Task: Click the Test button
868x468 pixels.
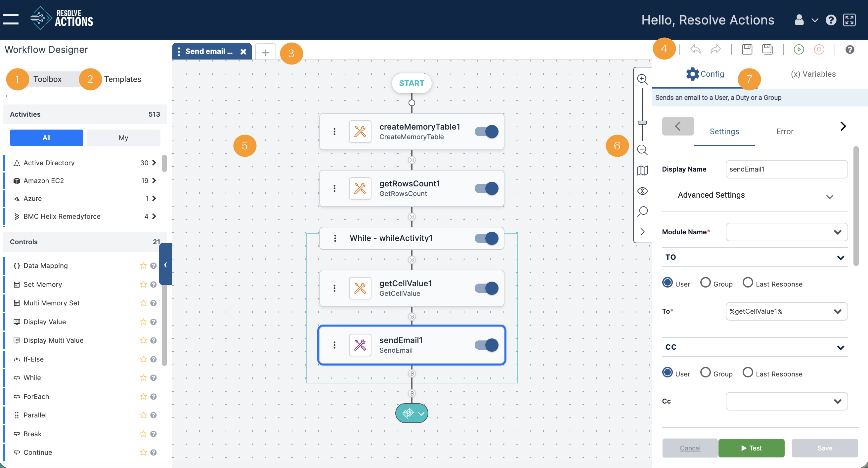Action: pos(752,448)
